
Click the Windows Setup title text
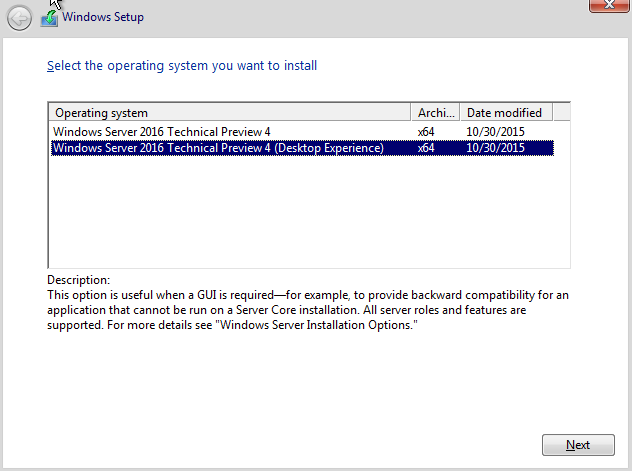pyautogui.click(x=103, y=17)
